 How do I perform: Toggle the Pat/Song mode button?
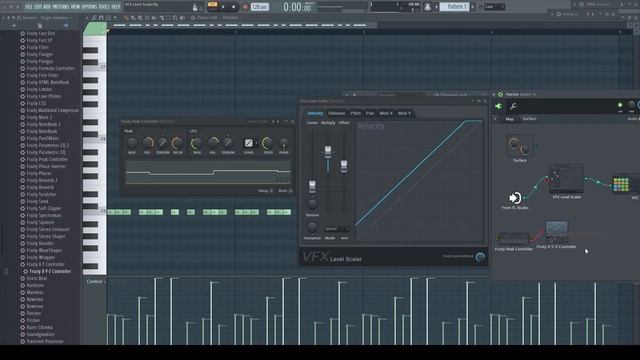pos(212,6)
